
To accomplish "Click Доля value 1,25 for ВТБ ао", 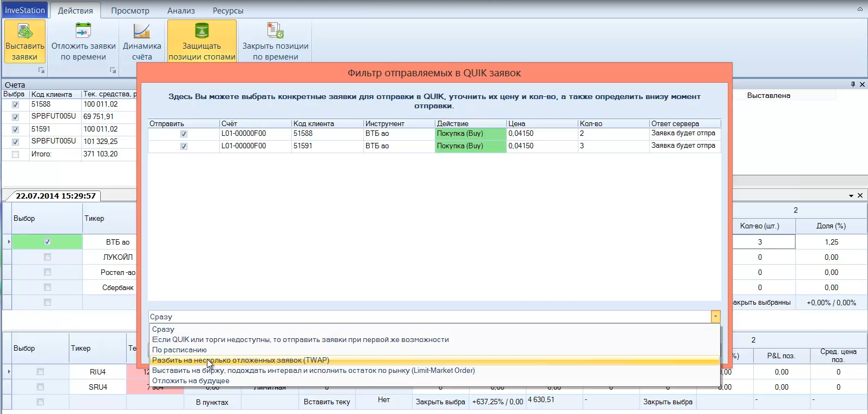I will pos(831,242).
